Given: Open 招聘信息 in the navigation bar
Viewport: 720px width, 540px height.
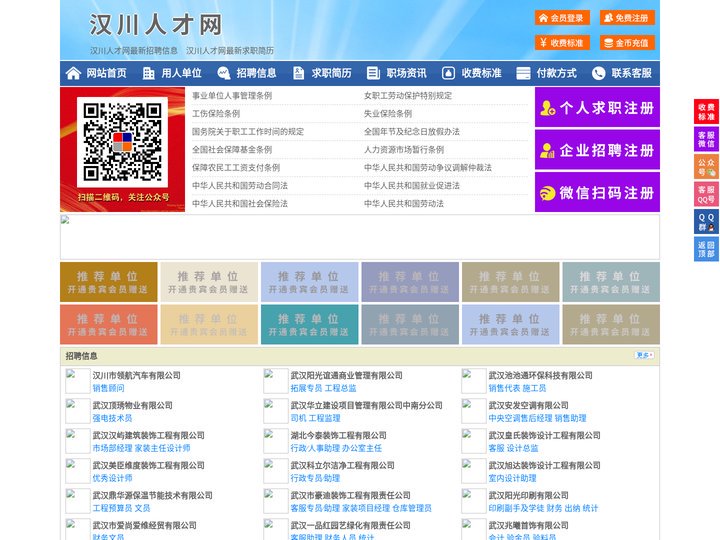Looking at the screenshot, I should click(256, 73).
